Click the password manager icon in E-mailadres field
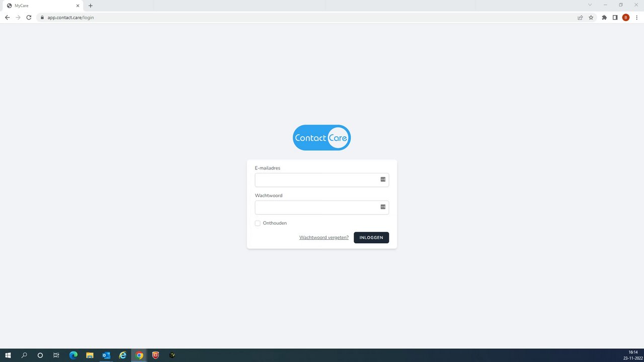This screenshot has width=644, height=362. pyautogui.click(x=383, y=179)
